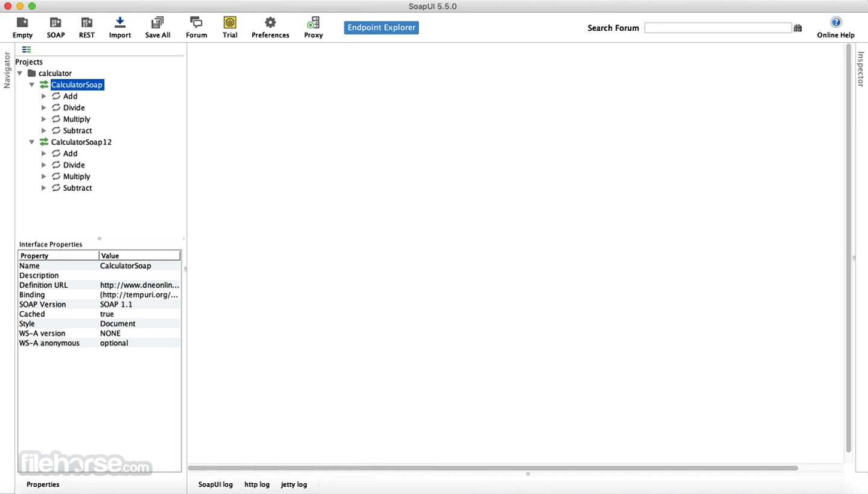Click the calculator project folder icon
This screenshot has height=494, width=868.
click(32, 74)
